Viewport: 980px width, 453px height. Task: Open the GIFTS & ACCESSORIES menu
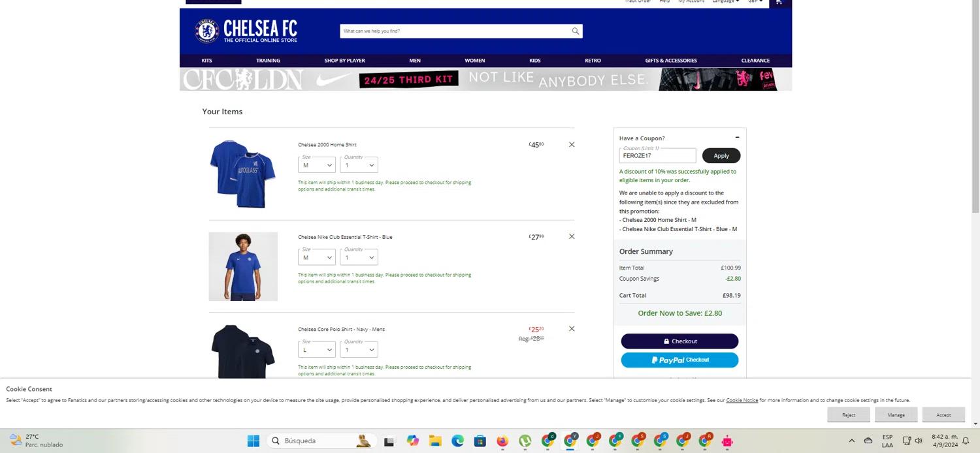point(671,60)
